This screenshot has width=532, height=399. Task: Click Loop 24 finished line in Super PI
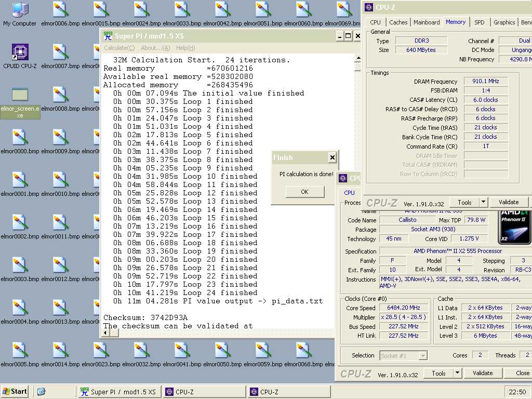(185, 293)
